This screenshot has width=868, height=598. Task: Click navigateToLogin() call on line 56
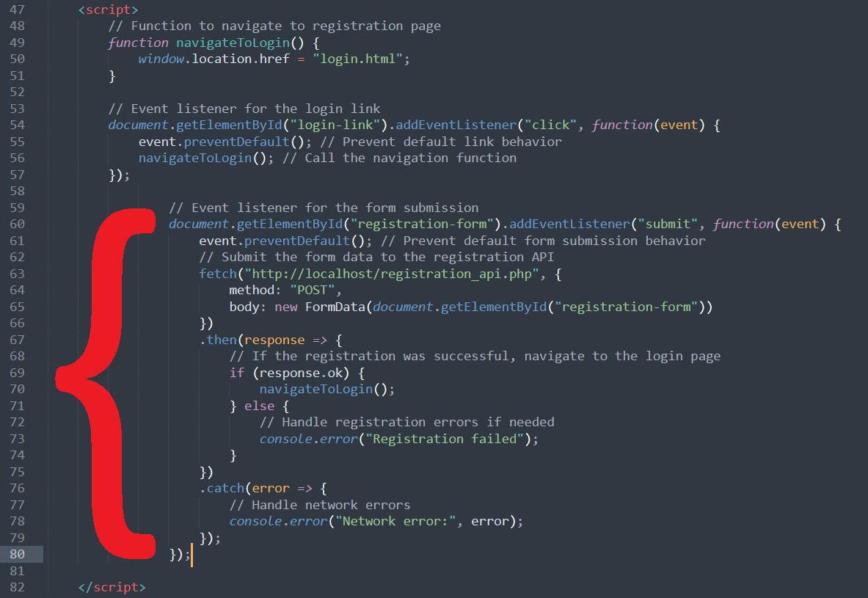(206, 158)
